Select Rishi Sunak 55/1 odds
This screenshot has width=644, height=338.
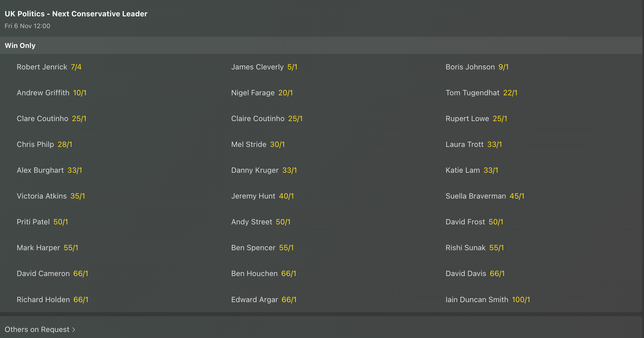(496, 248)
